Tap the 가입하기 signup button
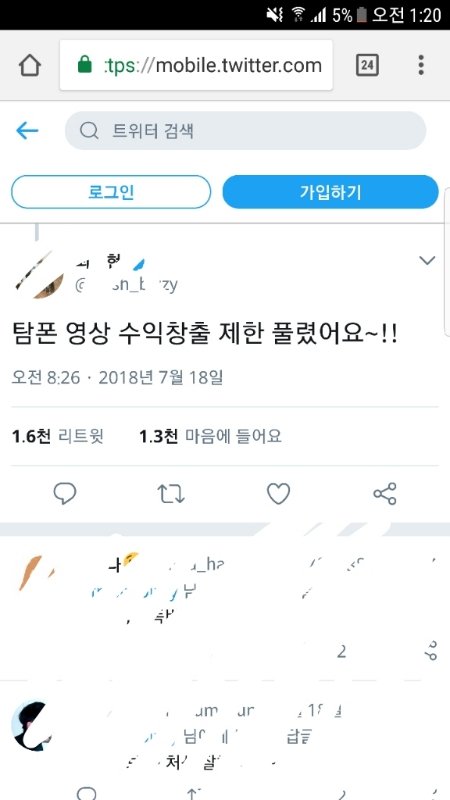 (x=331, y=192)
